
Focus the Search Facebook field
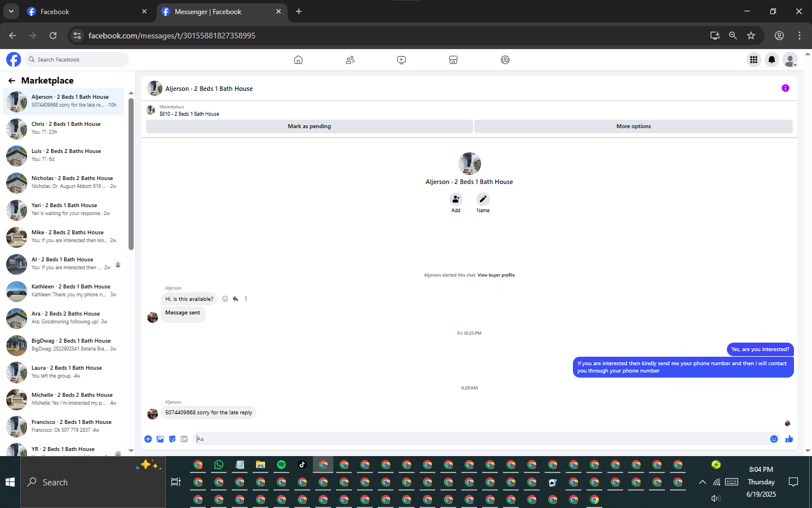76,59
